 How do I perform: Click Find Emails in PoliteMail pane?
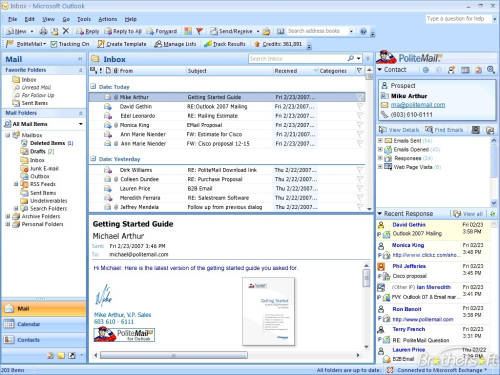click(445, 130)
